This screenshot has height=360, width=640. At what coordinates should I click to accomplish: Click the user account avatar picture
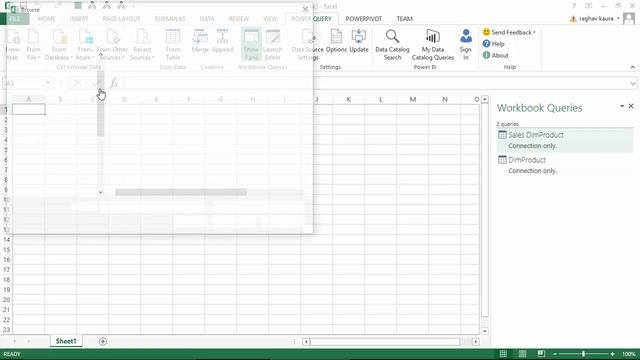[x=629, y=18]
